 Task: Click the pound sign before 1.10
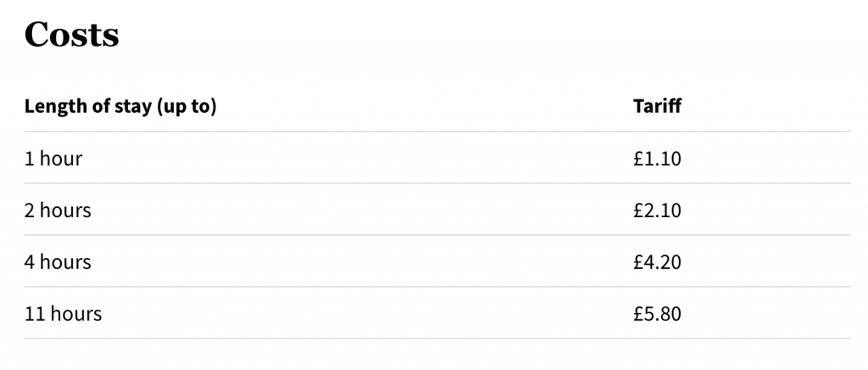639,159
